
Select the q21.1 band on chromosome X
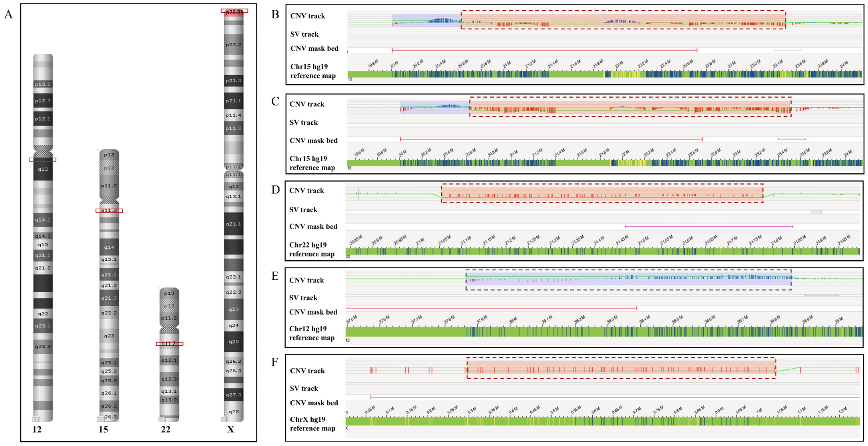pyautogui.click(x=234, y=224)
